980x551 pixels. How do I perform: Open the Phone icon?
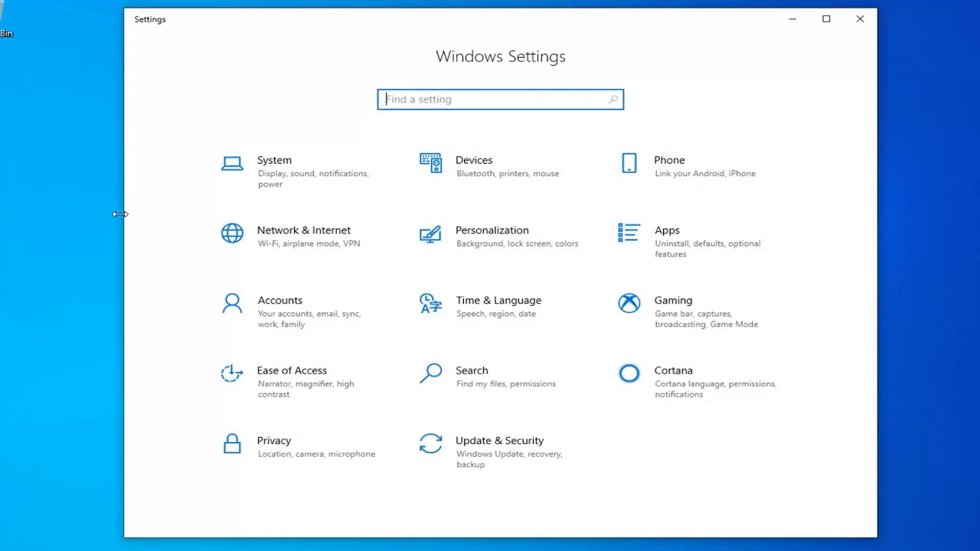pyautogui.click(x=629, y=163)
